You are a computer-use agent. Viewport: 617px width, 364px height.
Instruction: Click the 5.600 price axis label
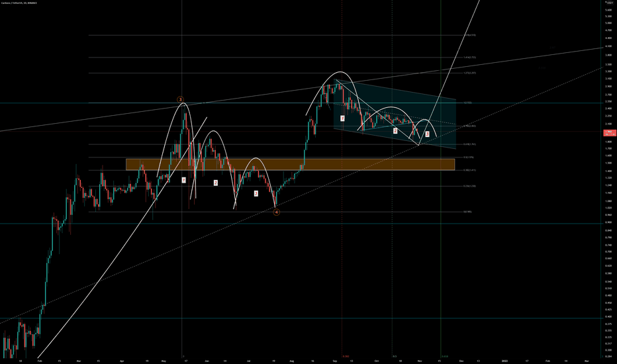point(608,10)
